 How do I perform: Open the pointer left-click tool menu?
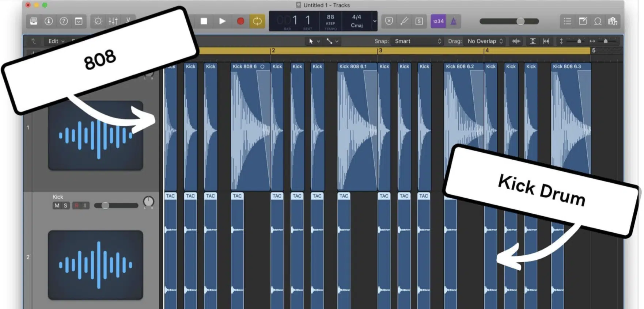314,41
